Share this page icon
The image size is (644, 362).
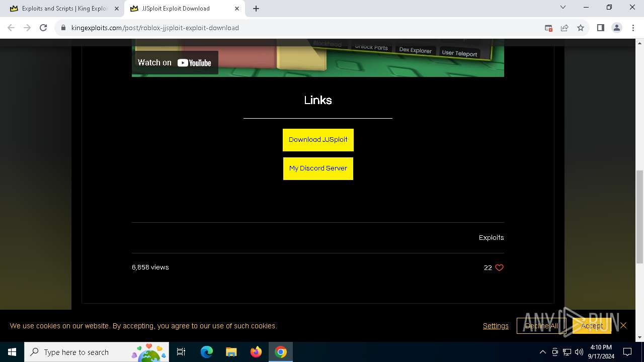[565, 28]
